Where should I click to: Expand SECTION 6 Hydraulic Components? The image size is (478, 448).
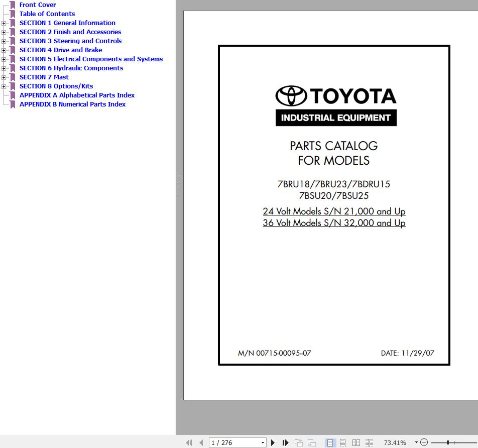pyautogui.click(x=4, y=68)
